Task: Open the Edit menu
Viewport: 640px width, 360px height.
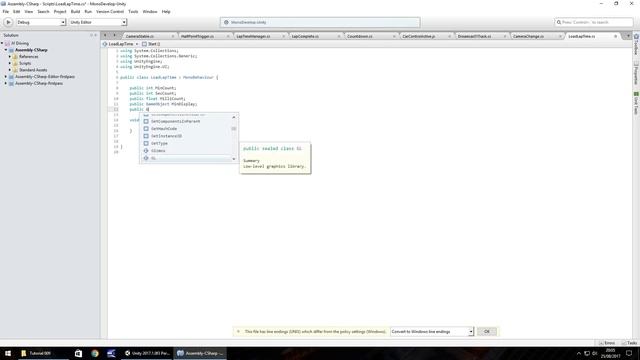Action: point(17,11)
